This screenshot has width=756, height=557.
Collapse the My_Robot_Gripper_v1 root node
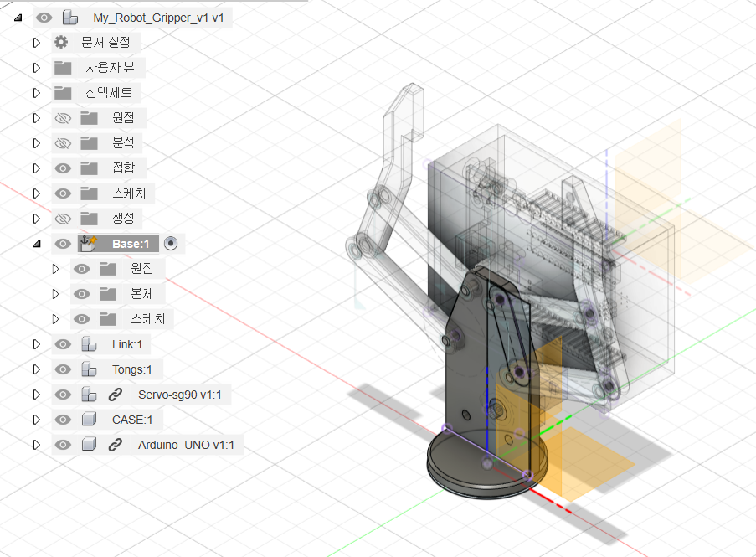coord(18,18)
